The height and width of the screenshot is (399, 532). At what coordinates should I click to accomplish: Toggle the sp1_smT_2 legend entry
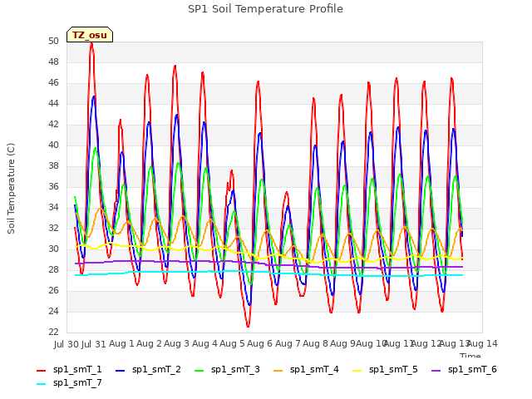148,369
